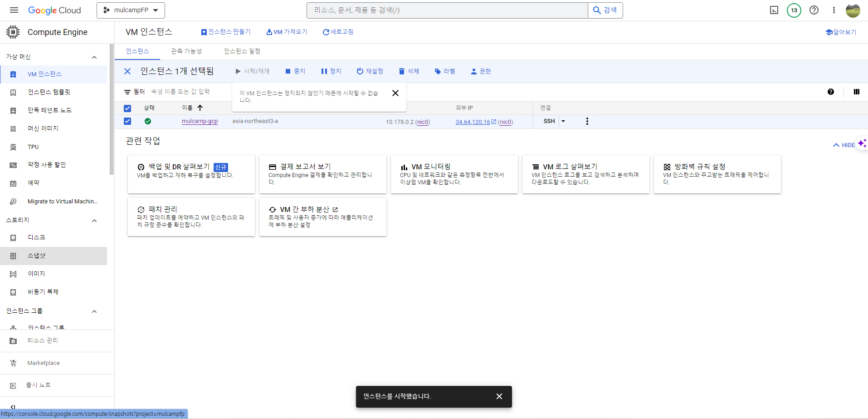868x419 pixels.
Task: Open the mulcampFP project selector dropdown
Action: coord(131,10)
